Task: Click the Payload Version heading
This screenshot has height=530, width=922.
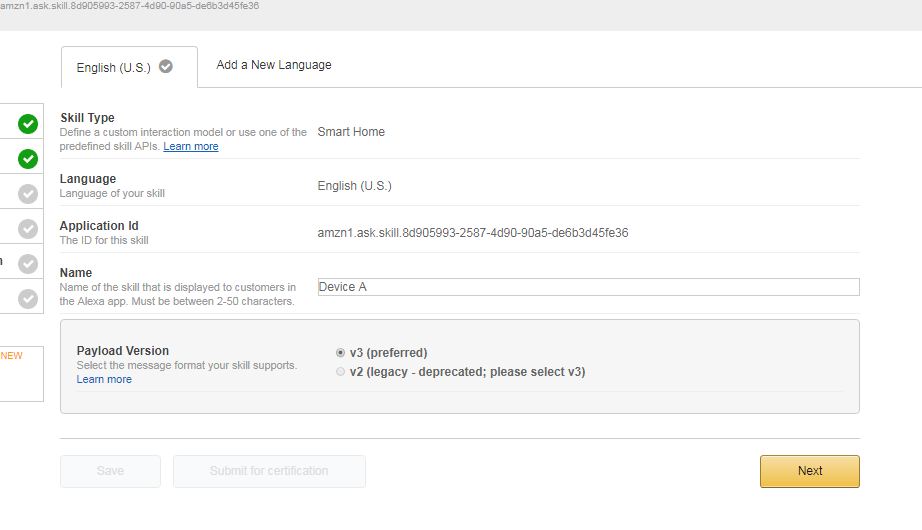Action: click(123, 351)
